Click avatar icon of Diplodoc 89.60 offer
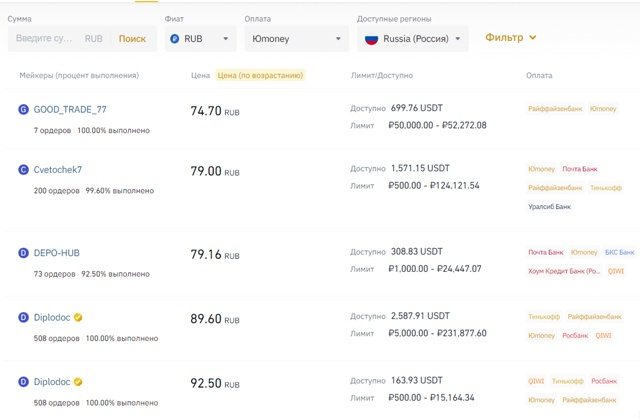 (23, 318)
